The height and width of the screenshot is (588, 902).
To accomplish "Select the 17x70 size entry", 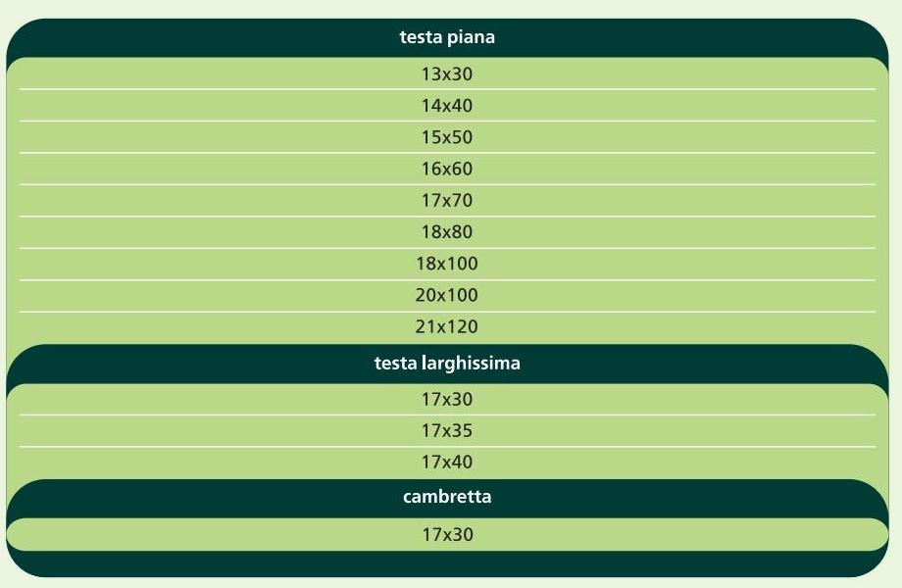I will pyautogui.click(x=447, y=201).
